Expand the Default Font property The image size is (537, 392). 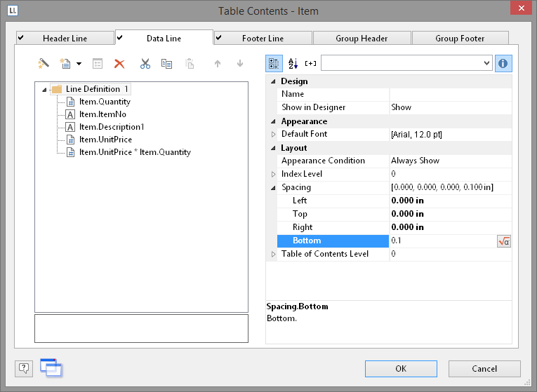pyautogui.click(x=274, y=134)
